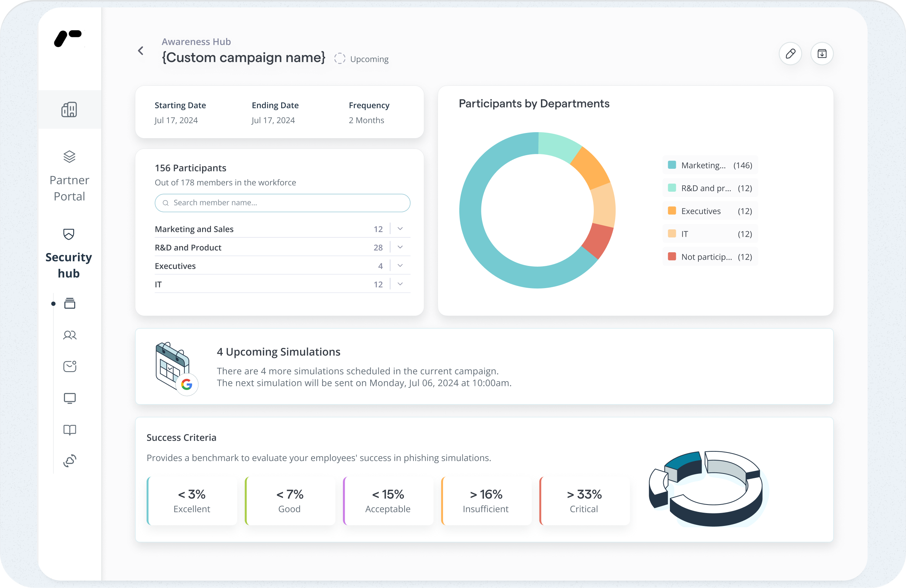Viewport: 906px width, 588px height.
Task: Open the cloud sync sidebar icon
Action: tap(70, 461)
